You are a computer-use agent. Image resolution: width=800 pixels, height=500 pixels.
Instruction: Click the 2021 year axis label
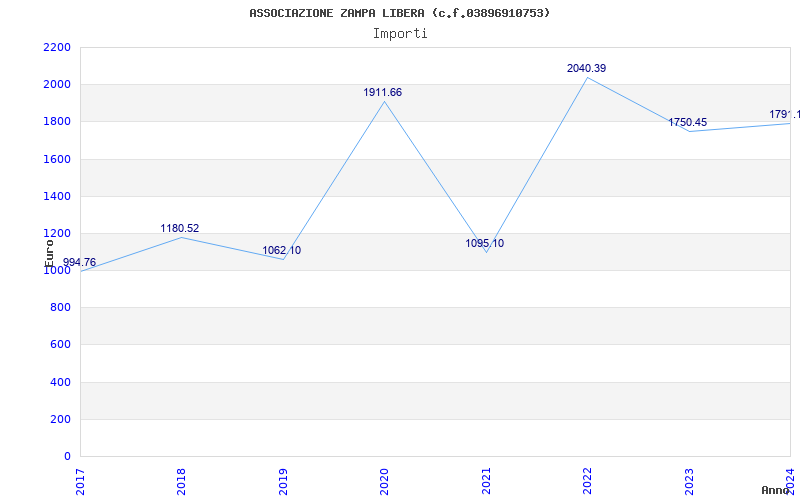pyautogui.click(x=486, y=481)
